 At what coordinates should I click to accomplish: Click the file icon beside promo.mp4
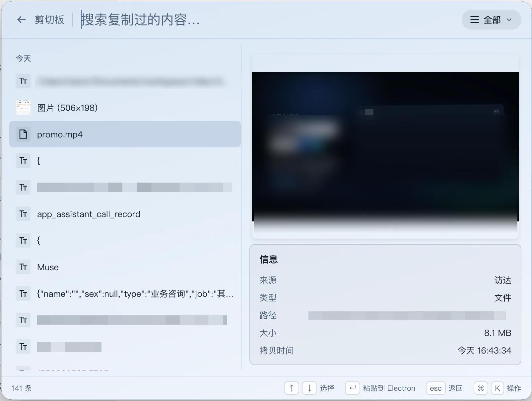(23, 134)
